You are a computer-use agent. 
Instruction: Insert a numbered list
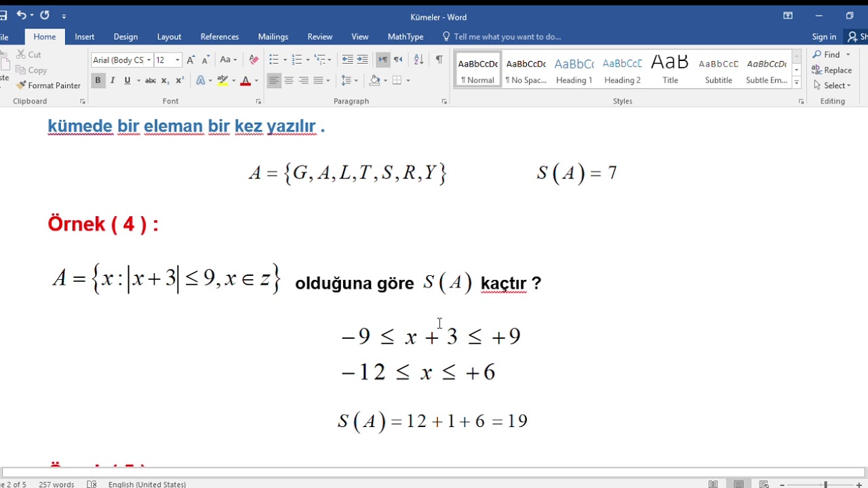296,60
